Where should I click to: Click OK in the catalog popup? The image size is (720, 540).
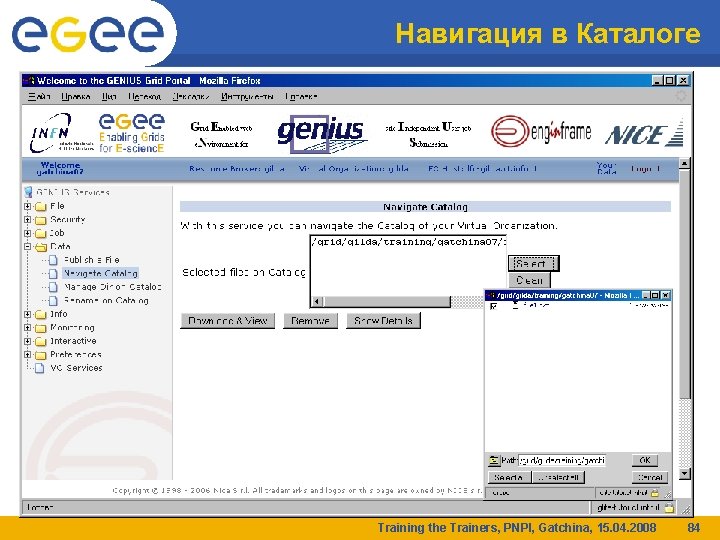(x=645, y=460)
